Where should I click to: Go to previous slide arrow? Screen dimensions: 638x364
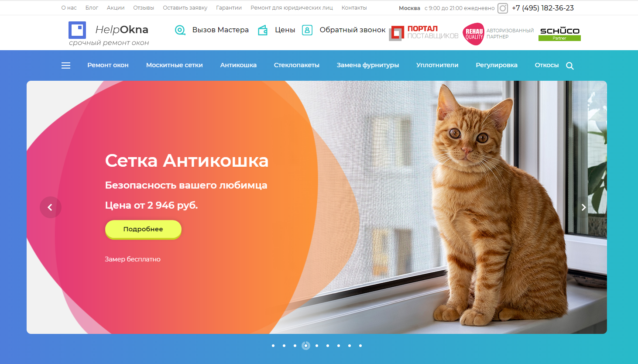(50, 207)
